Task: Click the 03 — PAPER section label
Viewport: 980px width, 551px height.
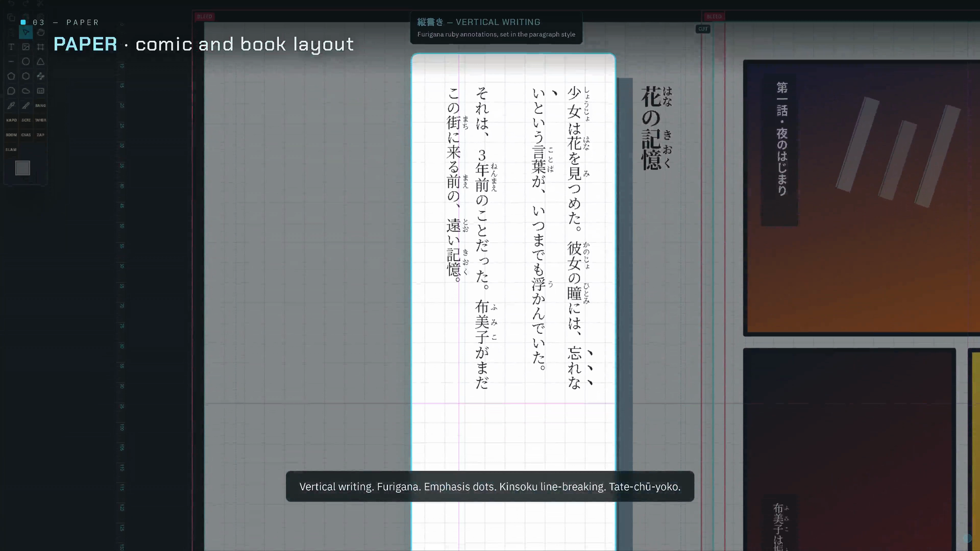Action: pyautogui.click(x=65, y=22)
